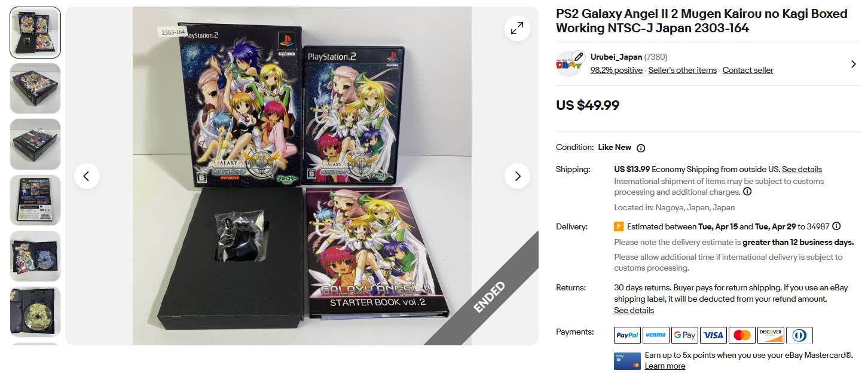Screen dimensions: 868x377
Task: Show the next photo with right arrow
Action: (x=517, y=176)
